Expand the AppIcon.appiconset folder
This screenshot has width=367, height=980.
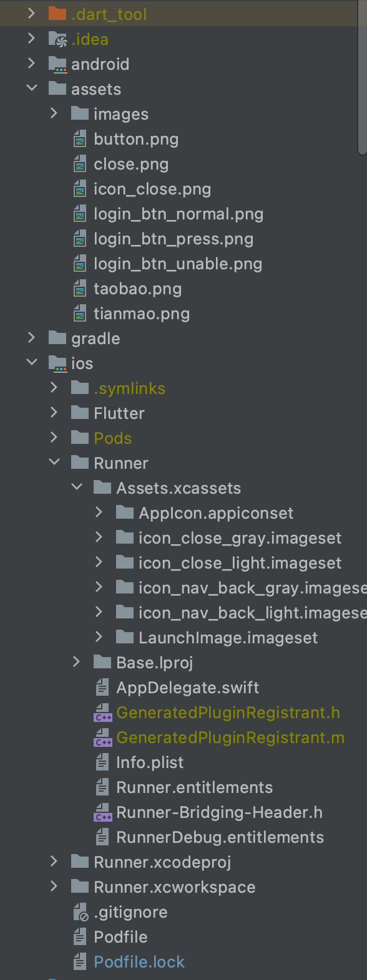tap(99, 512)
